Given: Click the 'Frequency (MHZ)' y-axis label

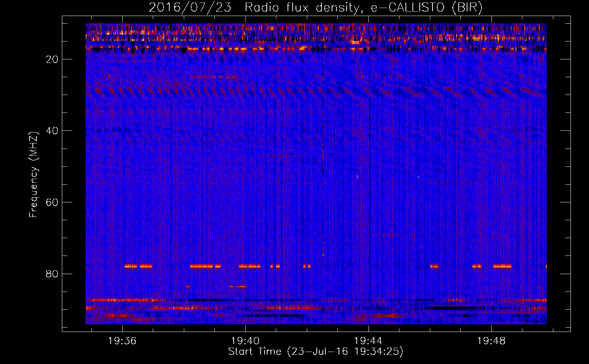Looking at the screenshot, I should click(x=33, y=174).
